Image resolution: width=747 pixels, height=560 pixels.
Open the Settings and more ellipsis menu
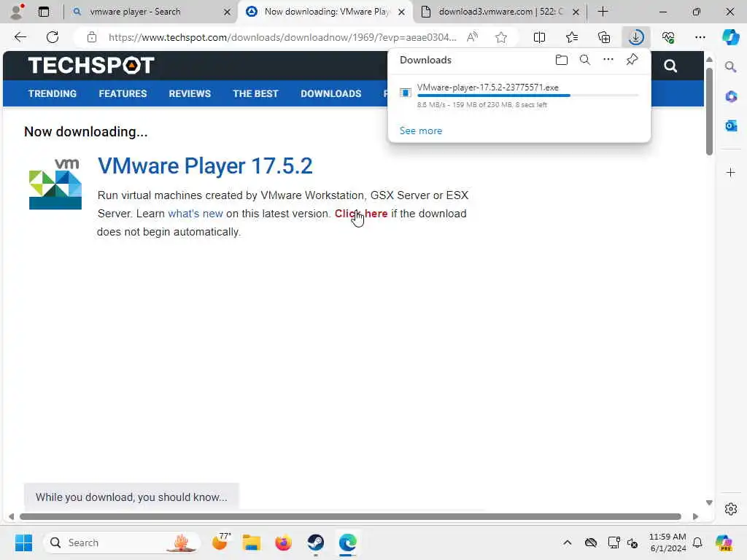pyautogui.click(x=700, y=37)
